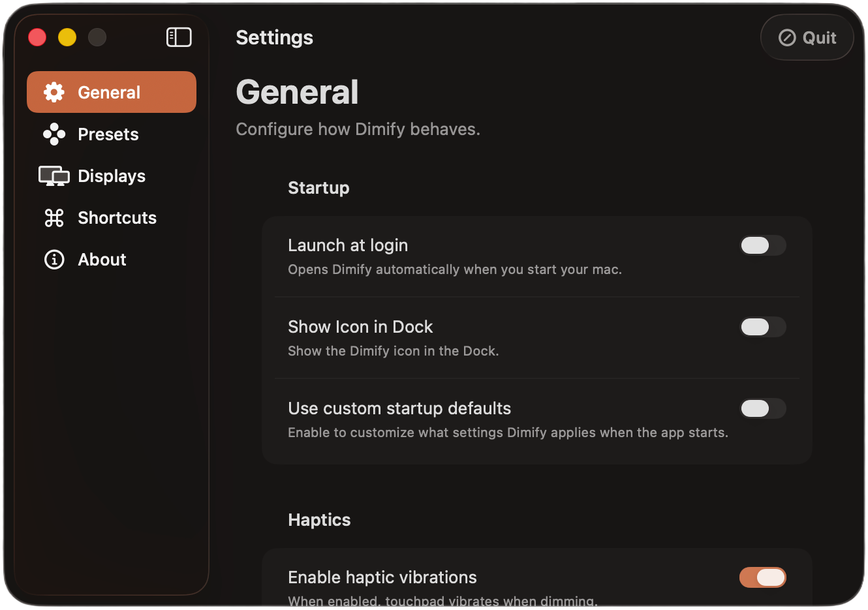
Task: Open the Displays settings page
Action: tap(112, 175)
